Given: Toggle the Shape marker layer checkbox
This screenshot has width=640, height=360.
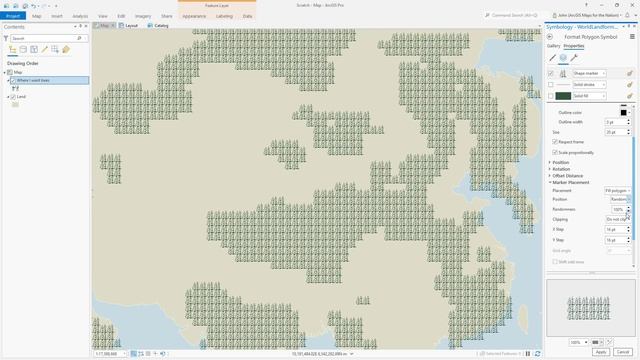Looking at the screenshot, I should pos(551,73).
